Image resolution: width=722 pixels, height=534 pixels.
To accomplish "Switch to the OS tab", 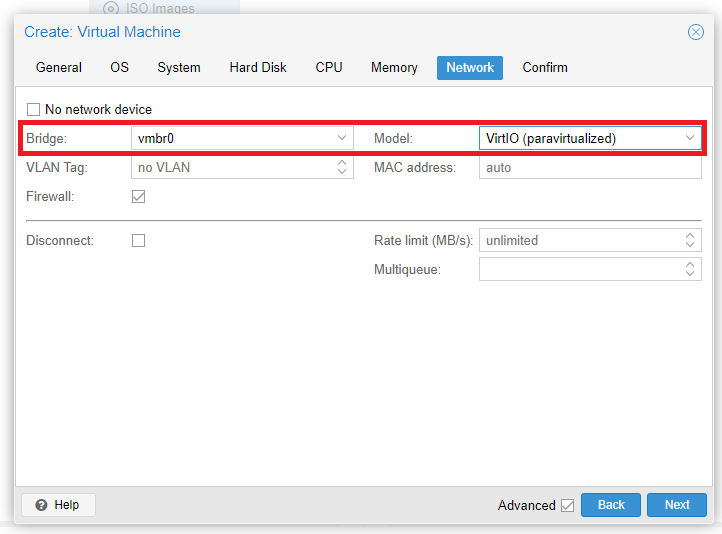I will [119, 68].
